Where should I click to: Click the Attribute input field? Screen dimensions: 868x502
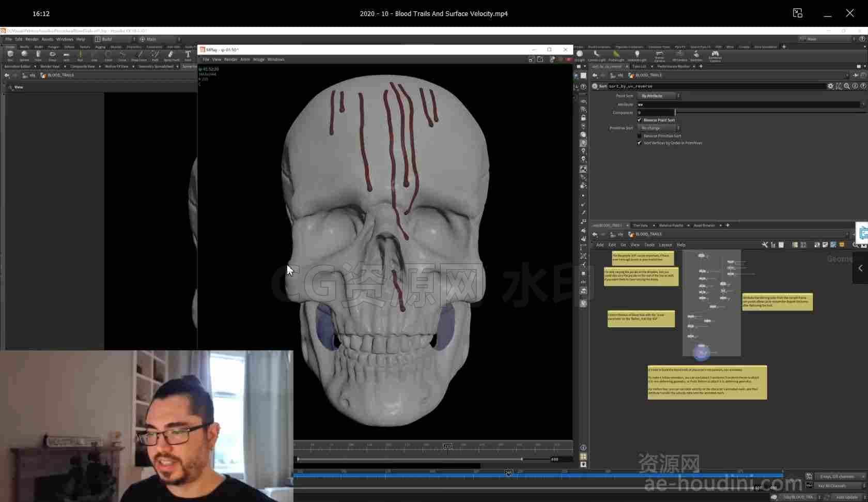coord(749,104)
